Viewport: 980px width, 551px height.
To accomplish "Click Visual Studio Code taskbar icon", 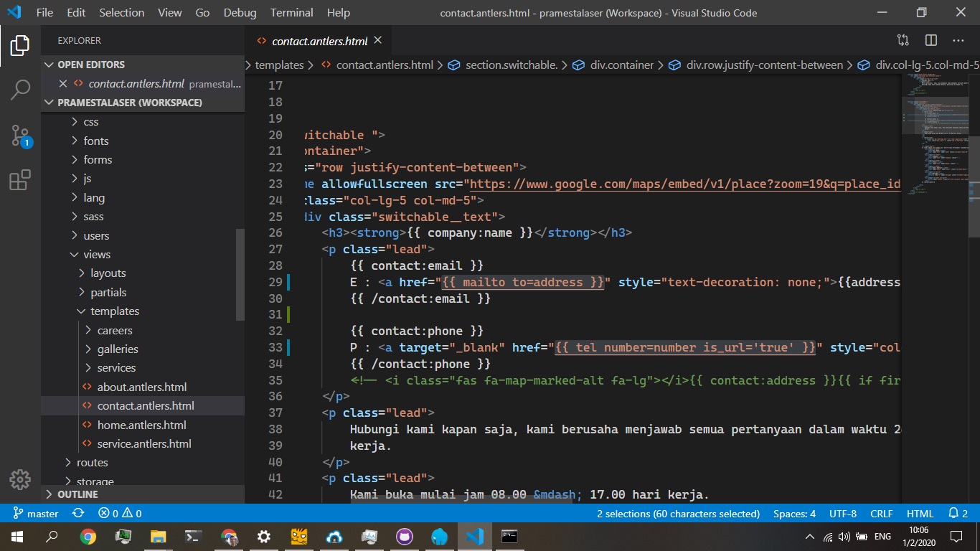I will pos(475,537).
